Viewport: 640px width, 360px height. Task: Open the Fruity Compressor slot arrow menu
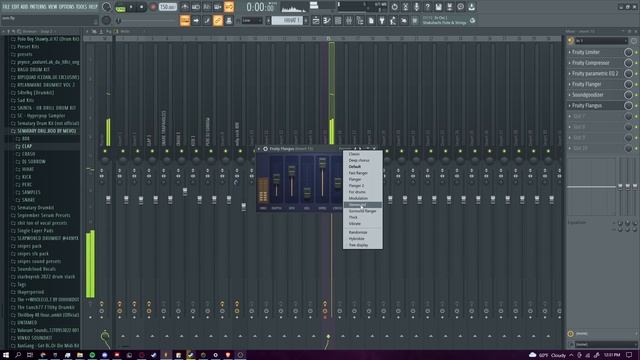click(570, 63)
